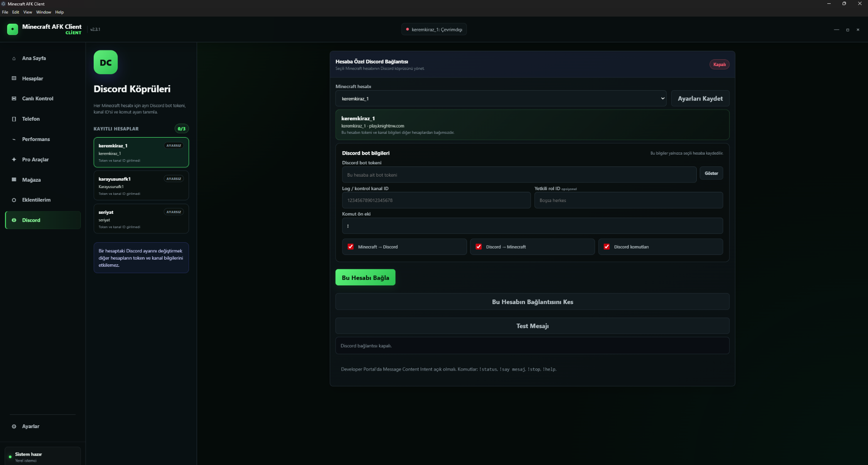Image resolution: width=868 pixels, height=465 pixels.
Task: Click the app icon in the title bar
Action: pyautogui.click(x=4, y=4)
